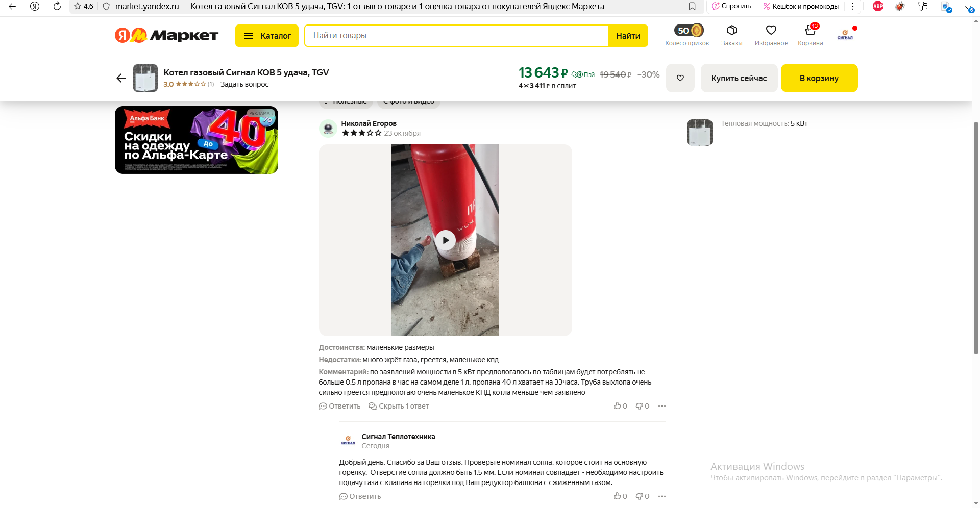Open the Каталог menu
This screenshot has height=508, width=980.
click(x=267, y=36)
